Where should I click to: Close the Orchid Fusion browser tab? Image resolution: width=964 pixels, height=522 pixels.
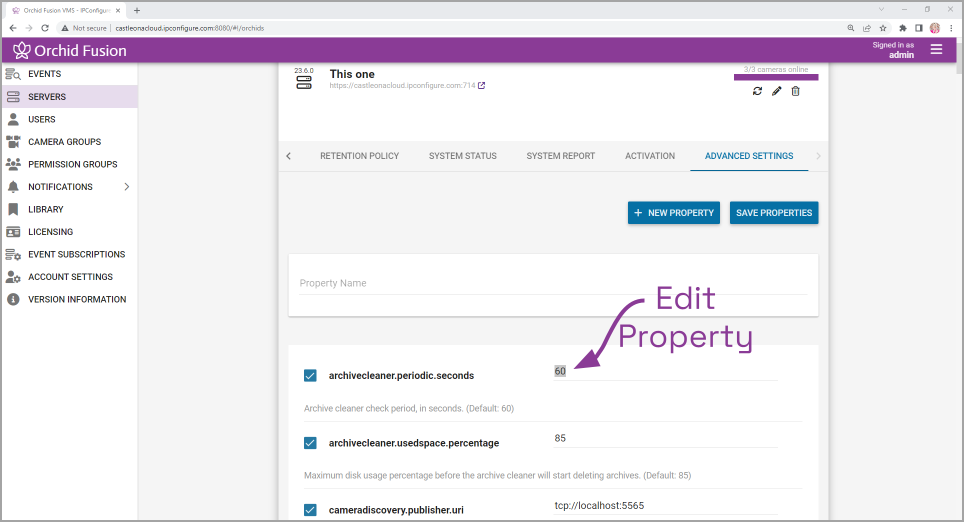coord(118,10)
